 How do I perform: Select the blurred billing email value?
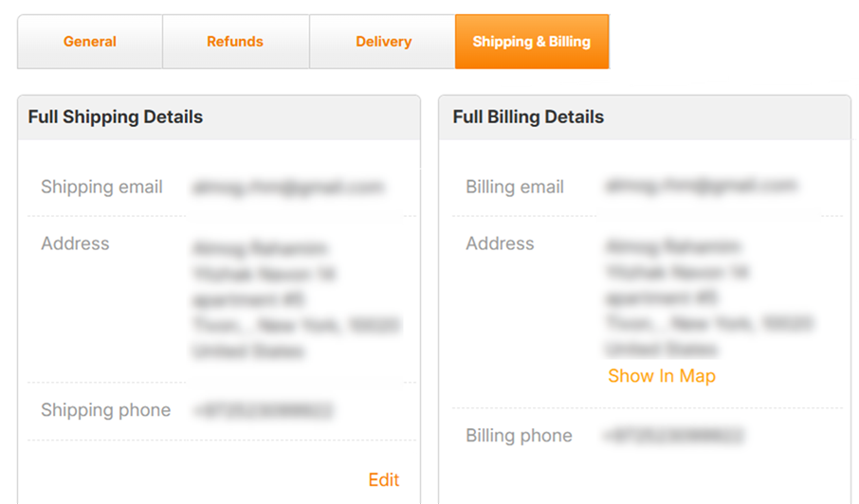(x=702, y=187)
